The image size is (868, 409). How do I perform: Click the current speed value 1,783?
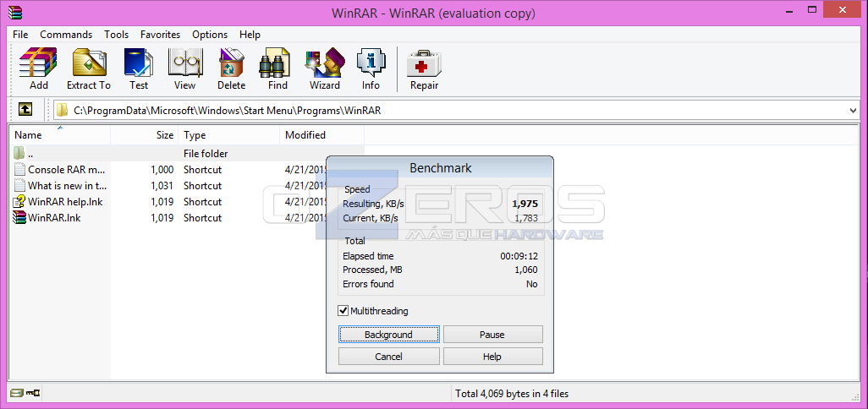526,218
